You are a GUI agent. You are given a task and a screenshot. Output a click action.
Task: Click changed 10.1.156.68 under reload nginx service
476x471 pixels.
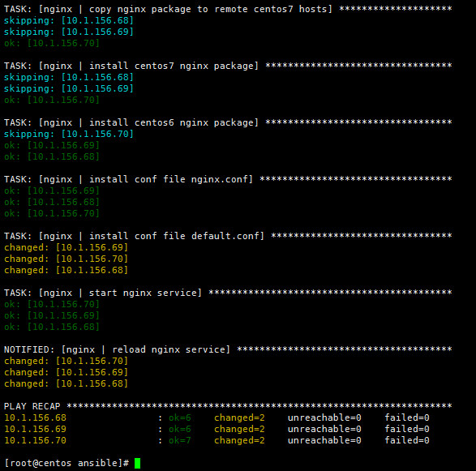[66, 383]
